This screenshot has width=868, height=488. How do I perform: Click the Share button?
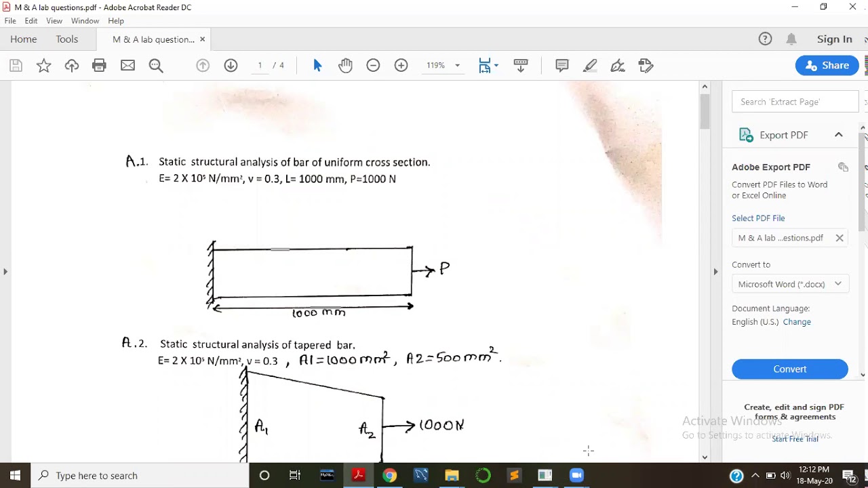pos(827,66)
